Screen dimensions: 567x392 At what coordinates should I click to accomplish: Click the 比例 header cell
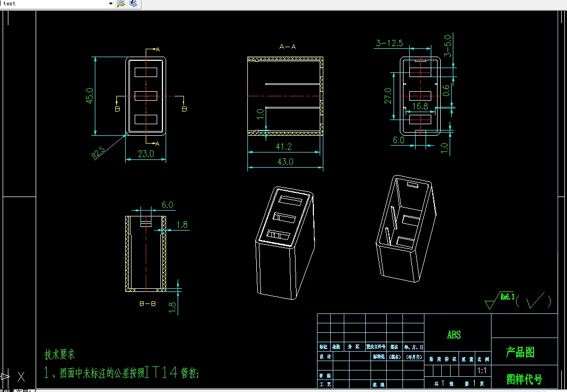(483, 359)
